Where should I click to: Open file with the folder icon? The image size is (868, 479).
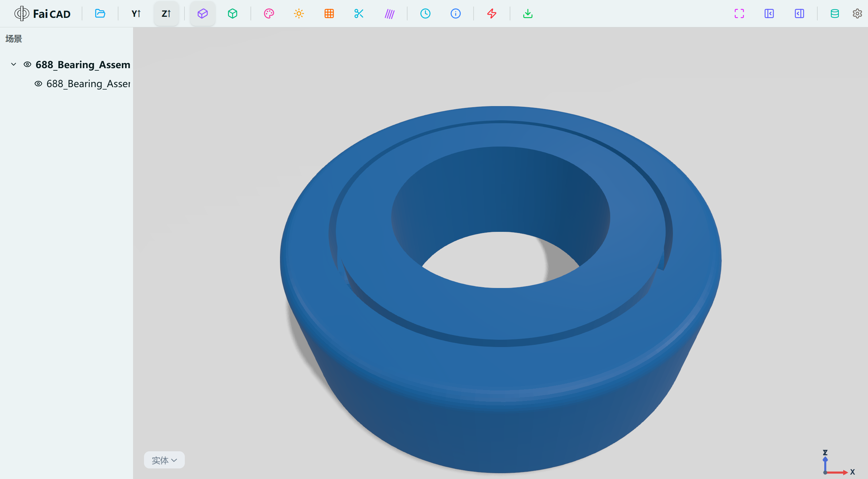click(100, 13)
